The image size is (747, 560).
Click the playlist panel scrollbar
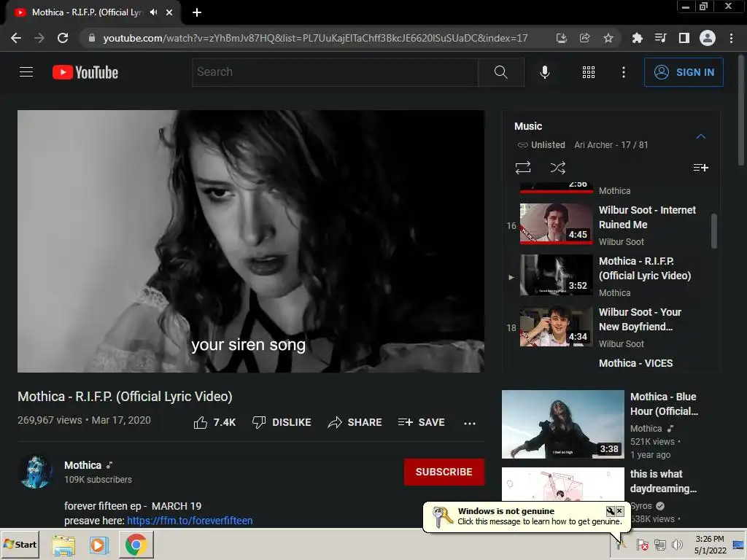point(713,231)
